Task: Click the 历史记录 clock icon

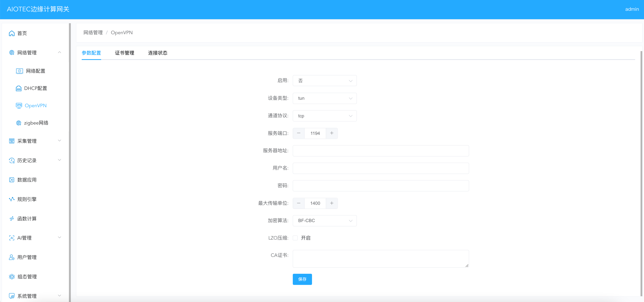Action: click(x=12, y=160)
